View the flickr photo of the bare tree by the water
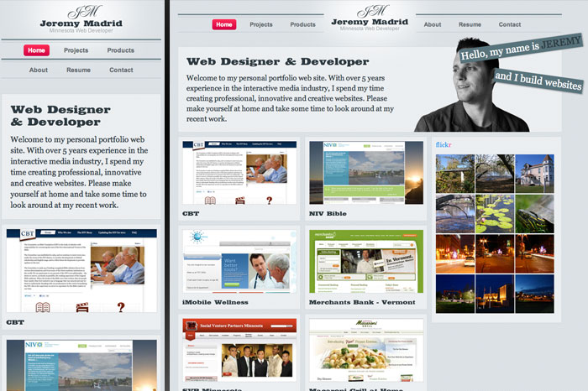 (x=495, y=174)
